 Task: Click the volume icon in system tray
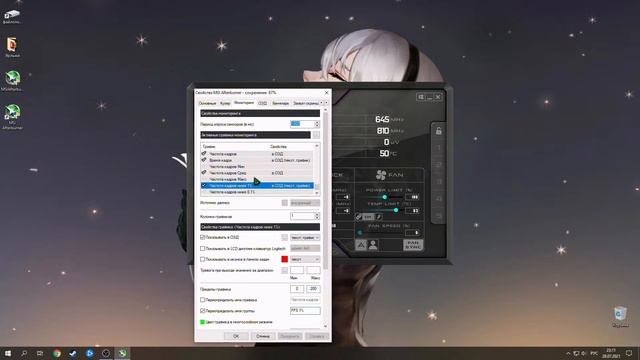tap(584, 353)
